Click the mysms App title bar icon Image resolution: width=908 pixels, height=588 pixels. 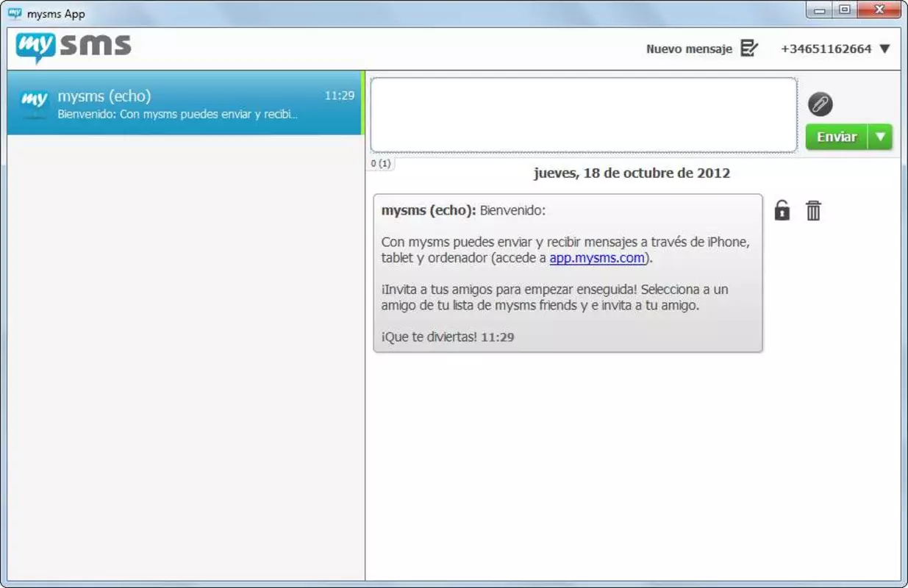coord(15,13)
